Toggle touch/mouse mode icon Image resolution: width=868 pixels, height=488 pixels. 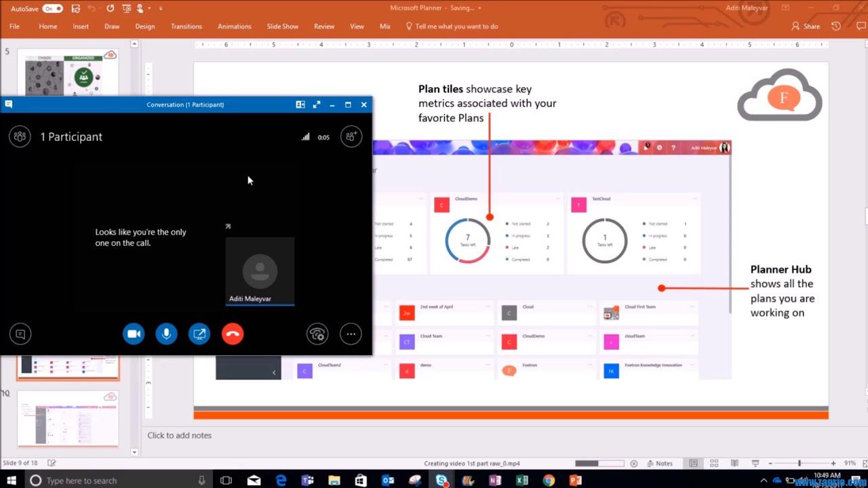[141, 9]
